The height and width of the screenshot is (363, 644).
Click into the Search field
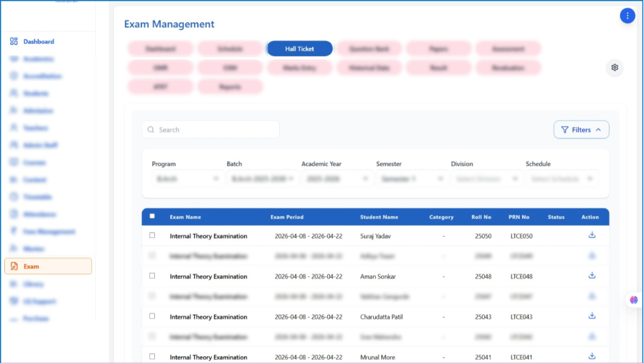(x=211, y=130)
